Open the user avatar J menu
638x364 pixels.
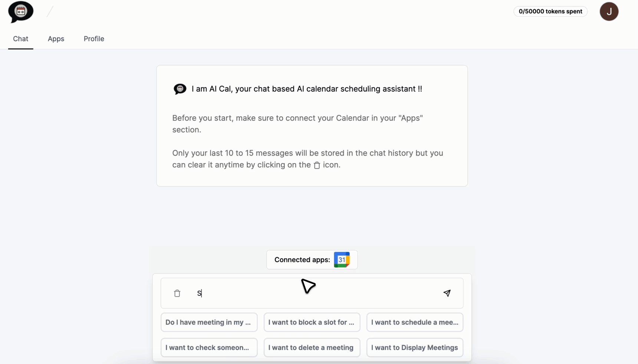pos(609,11)
